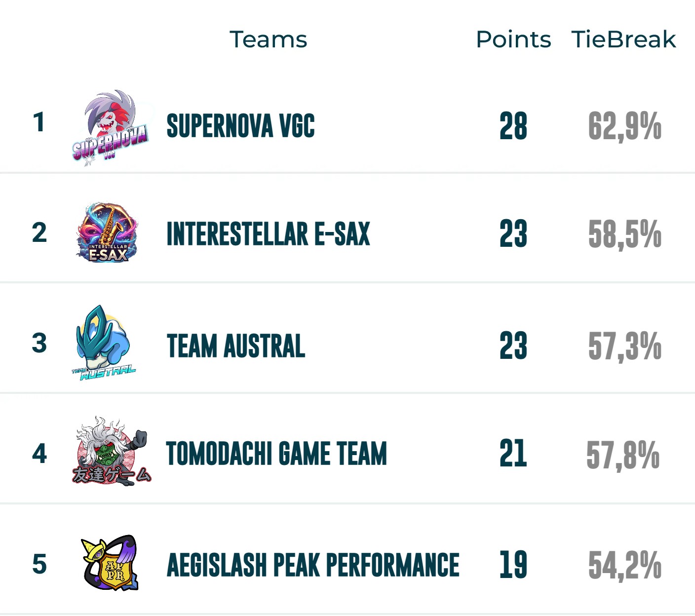
Task: Click Supernova VGC's 28 points value
Action: coord(513,126)
